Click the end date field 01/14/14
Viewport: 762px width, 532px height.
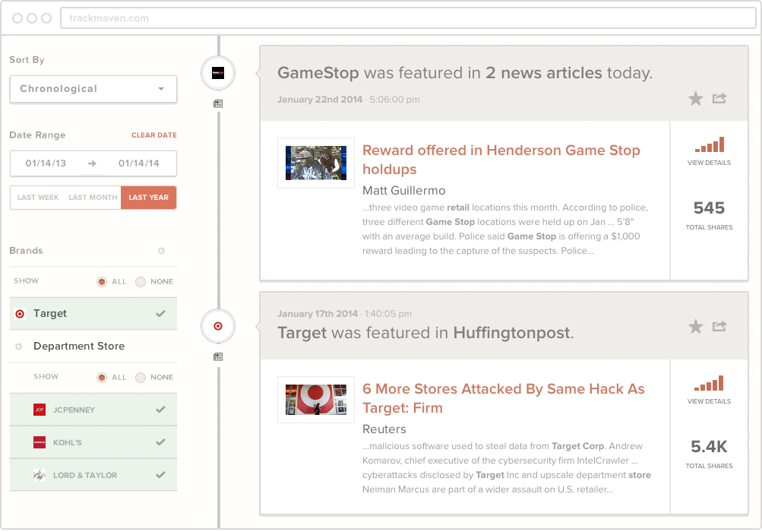[x=139, y=163]
